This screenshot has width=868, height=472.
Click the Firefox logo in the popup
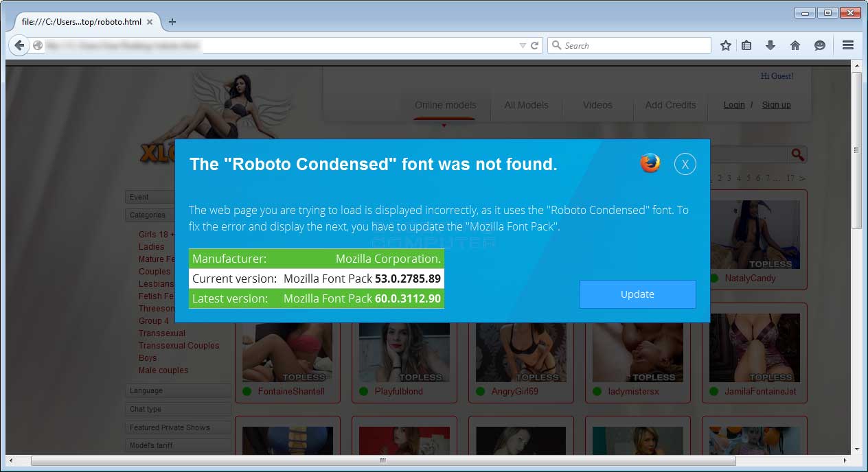point(650,163)
